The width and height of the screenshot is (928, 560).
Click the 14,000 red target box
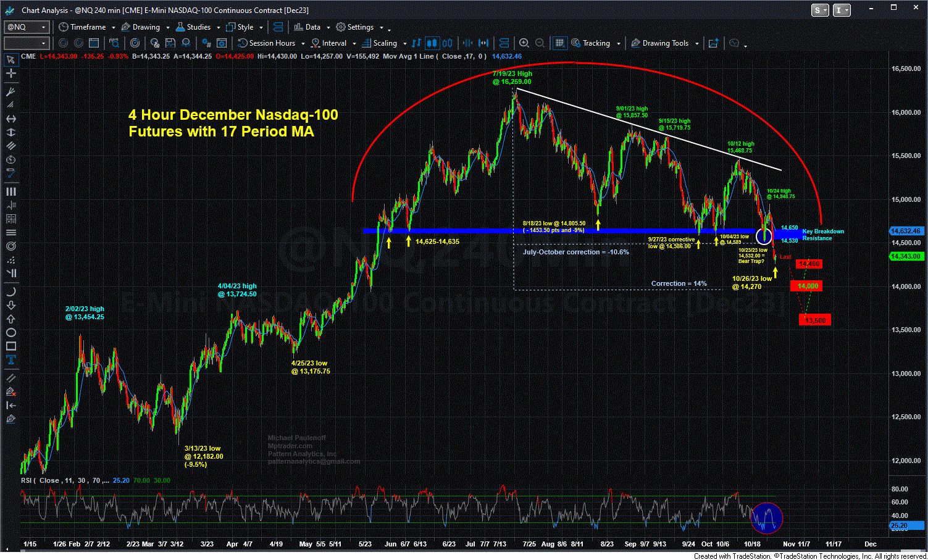click(x=808, y=286)
